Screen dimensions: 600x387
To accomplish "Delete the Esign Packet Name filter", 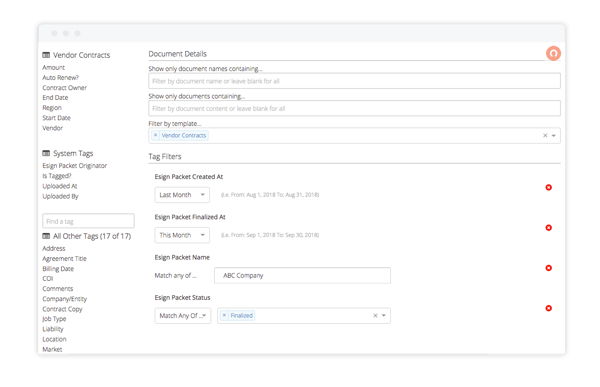I will point(548,268).
